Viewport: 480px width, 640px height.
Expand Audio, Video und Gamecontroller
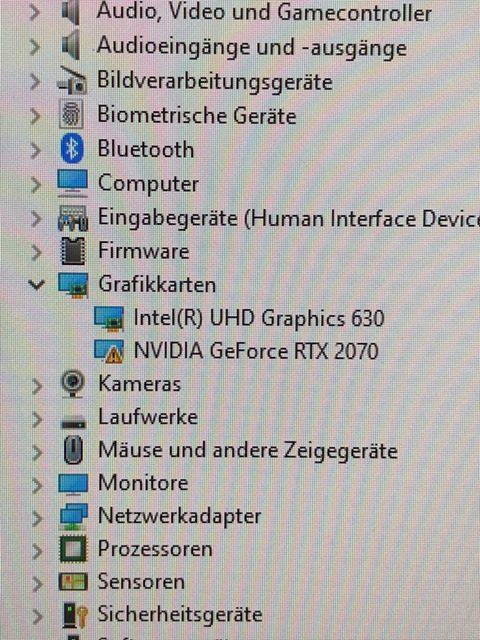point(36,12)
